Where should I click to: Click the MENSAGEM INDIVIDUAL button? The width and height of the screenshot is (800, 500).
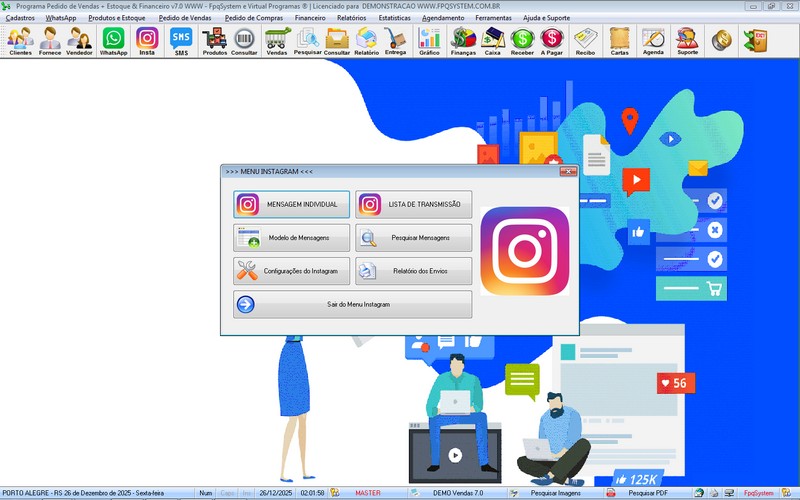coord(292,205)
